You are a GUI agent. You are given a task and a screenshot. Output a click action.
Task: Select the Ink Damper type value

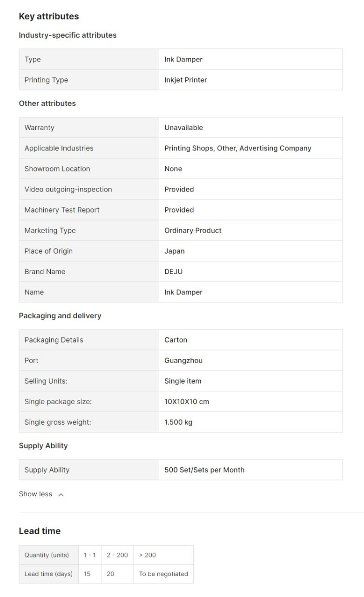183,59
